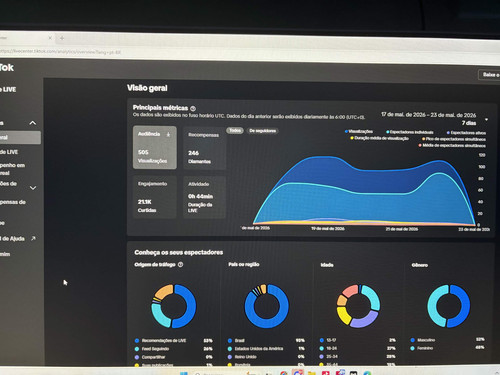Click the date range 17 de mai. text
The width and height of the screenshot is (500, 375).
429,115
